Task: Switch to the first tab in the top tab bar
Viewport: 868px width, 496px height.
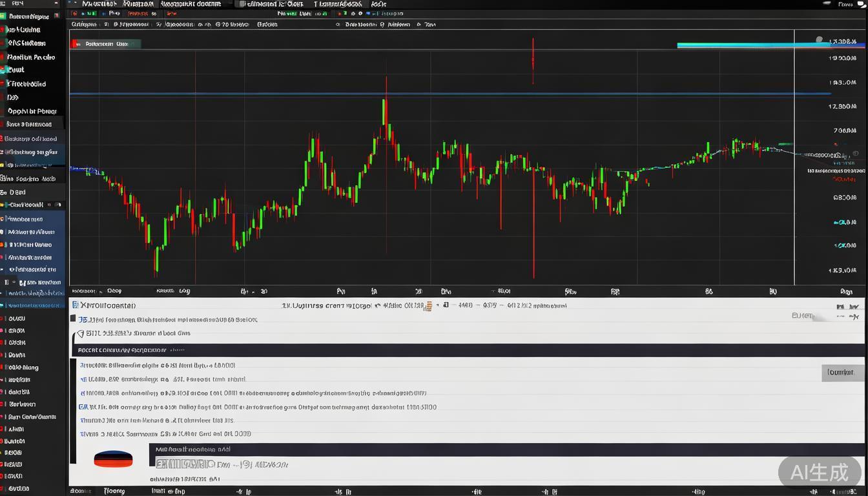Action: [x=97, y=4]
